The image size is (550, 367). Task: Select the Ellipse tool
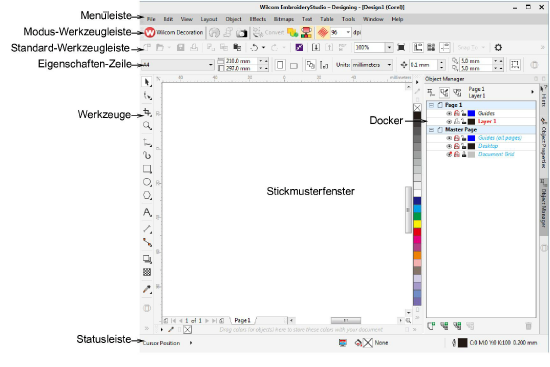click(147, 182)
